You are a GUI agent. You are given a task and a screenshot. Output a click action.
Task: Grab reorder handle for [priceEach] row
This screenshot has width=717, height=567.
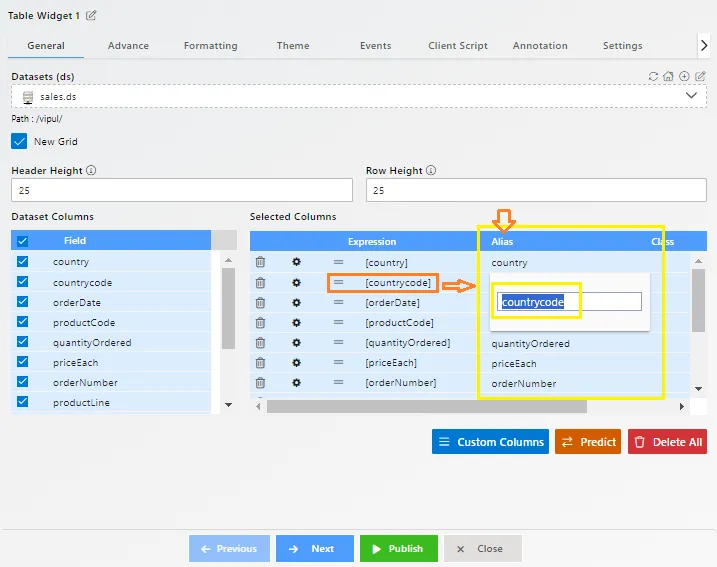click(x=338, y=362)
